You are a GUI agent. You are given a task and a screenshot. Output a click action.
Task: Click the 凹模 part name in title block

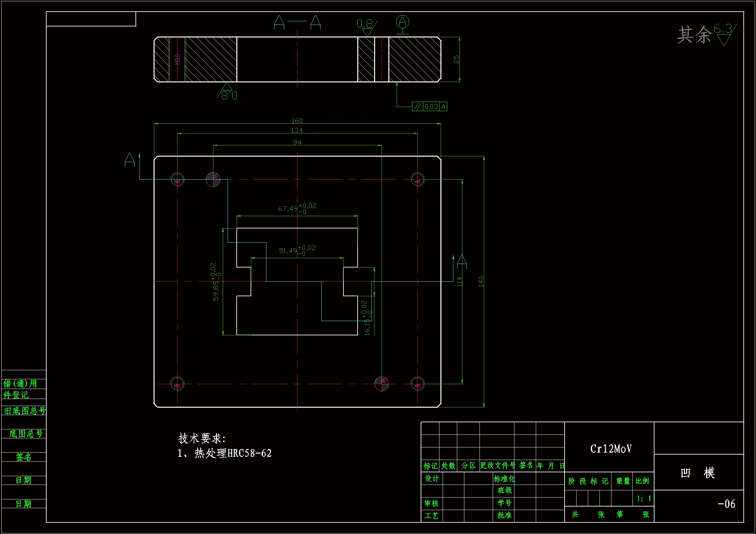tap(697, 473)
